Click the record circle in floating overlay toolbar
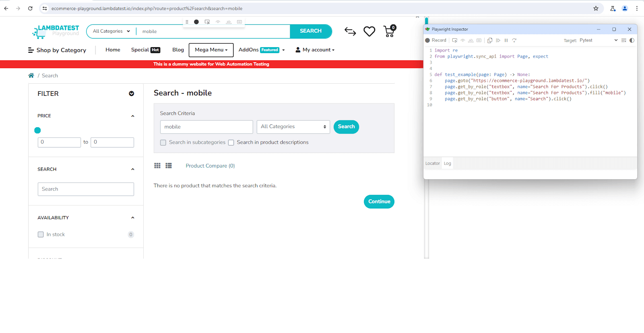644x333 pixels. point(196,22)
